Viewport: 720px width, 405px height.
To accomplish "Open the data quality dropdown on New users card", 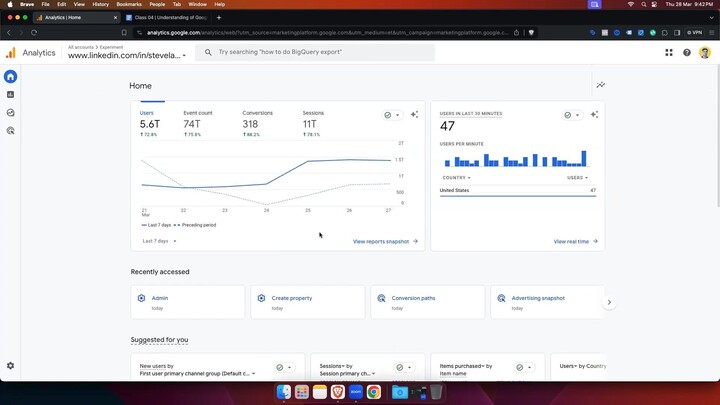I will coord(284,367).
